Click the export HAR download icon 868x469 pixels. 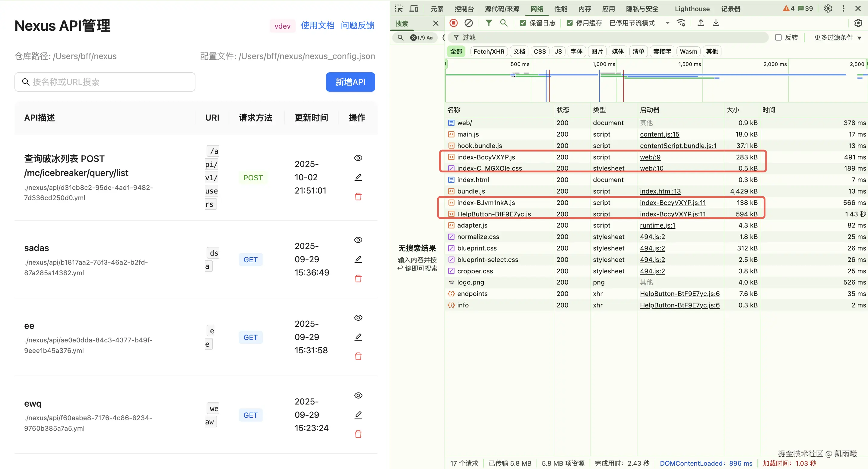coord(716,23)
